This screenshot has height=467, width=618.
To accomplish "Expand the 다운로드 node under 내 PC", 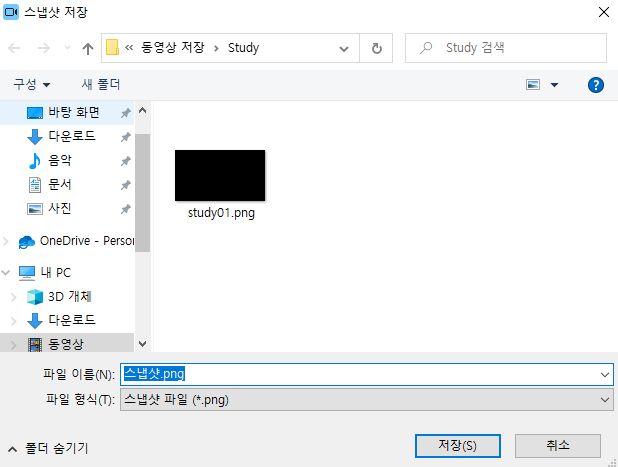I will tap(13, 321).
